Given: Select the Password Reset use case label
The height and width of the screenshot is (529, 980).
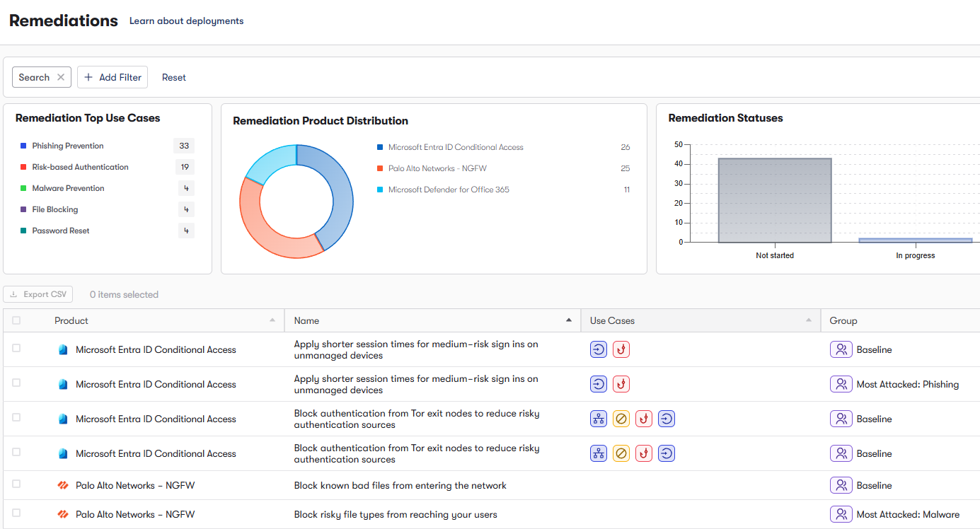Looking at the screenshot, I should click(61, 231).
